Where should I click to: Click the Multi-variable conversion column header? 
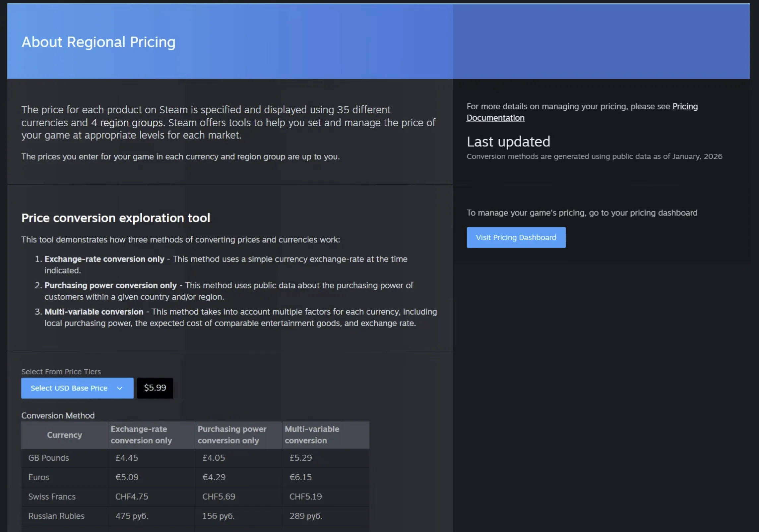tap(312, 435)
